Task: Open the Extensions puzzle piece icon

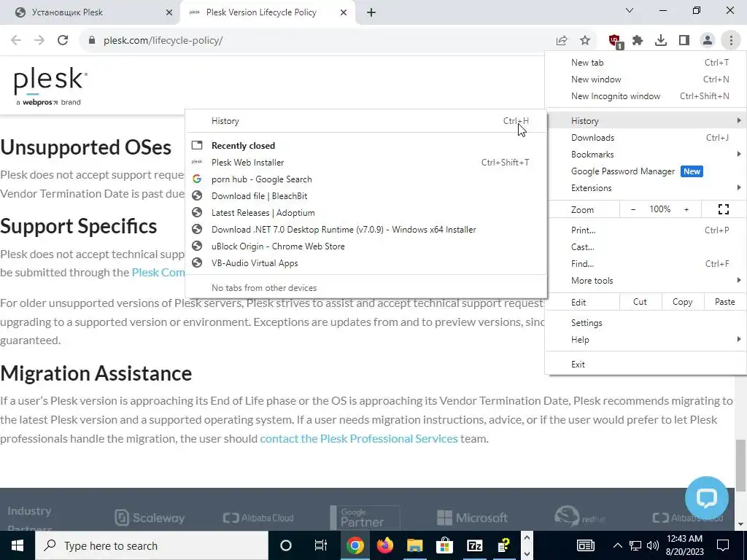Action: point(638,41)
